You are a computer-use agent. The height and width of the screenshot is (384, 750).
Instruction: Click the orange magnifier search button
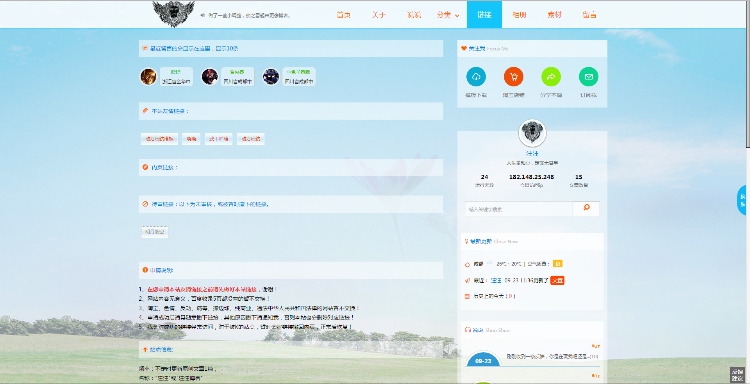coord(586,208)
